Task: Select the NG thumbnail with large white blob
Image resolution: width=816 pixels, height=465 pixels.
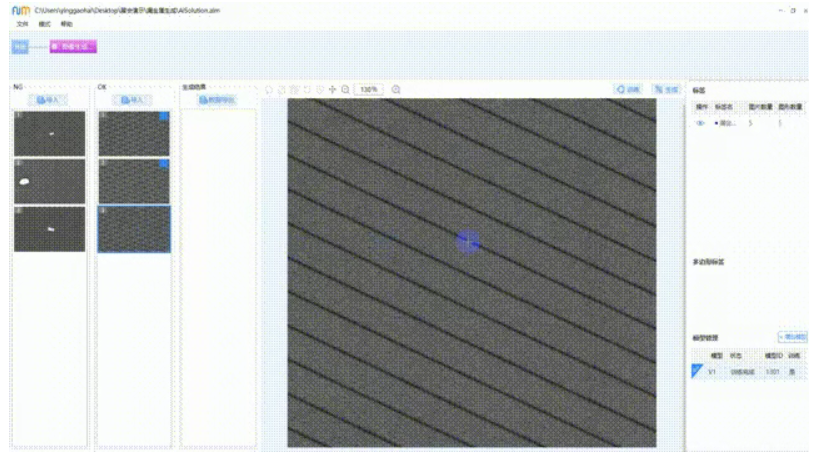Action: (49, 181)
